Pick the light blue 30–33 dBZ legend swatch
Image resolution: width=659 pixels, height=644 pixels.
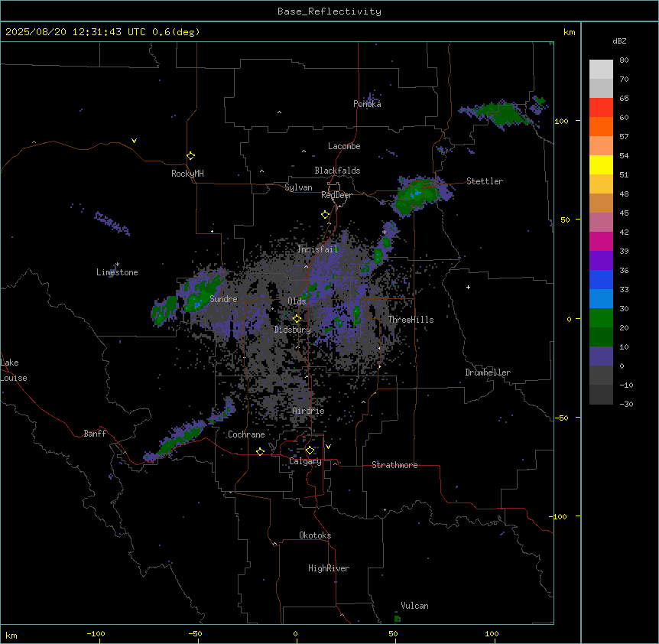click(601, 299)
